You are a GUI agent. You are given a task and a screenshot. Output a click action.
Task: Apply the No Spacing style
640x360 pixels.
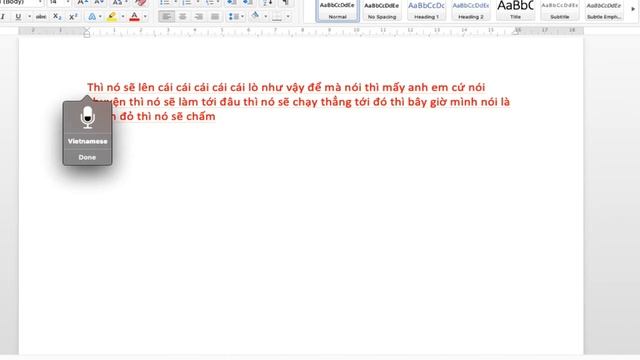coord(382,11)
